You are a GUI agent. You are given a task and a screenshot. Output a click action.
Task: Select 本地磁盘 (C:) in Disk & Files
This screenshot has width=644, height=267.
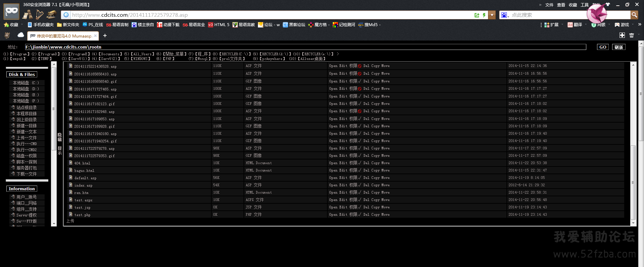(26, 83)
